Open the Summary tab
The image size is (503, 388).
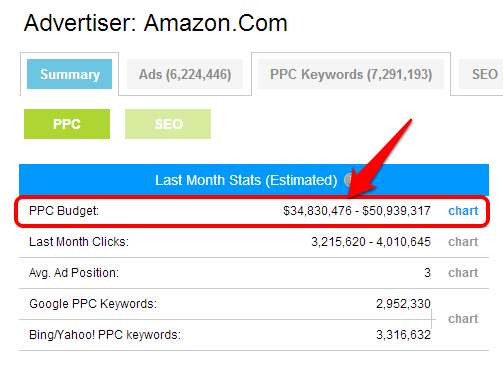point(69,74)
